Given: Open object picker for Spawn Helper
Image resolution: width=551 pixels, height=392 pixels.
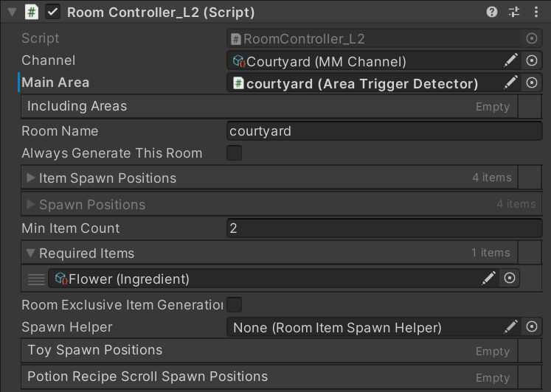Looking at the screenshot, I should pos(532,327).
